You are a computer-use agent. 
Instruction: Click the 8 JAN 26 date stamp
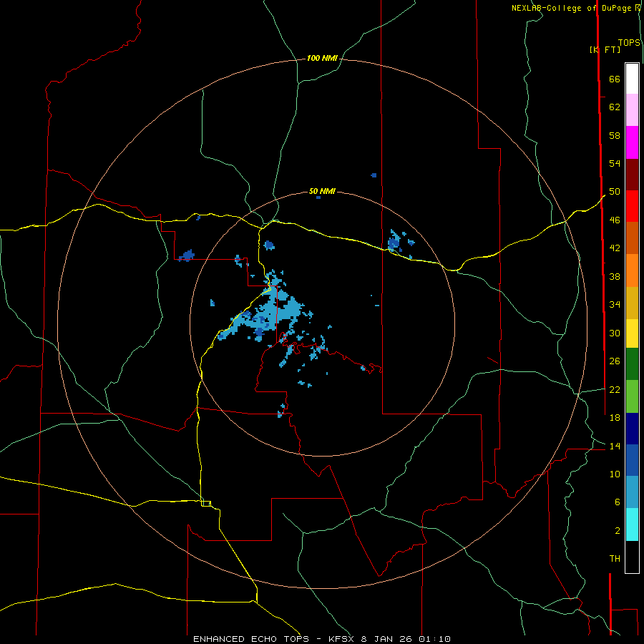point(386,639)
